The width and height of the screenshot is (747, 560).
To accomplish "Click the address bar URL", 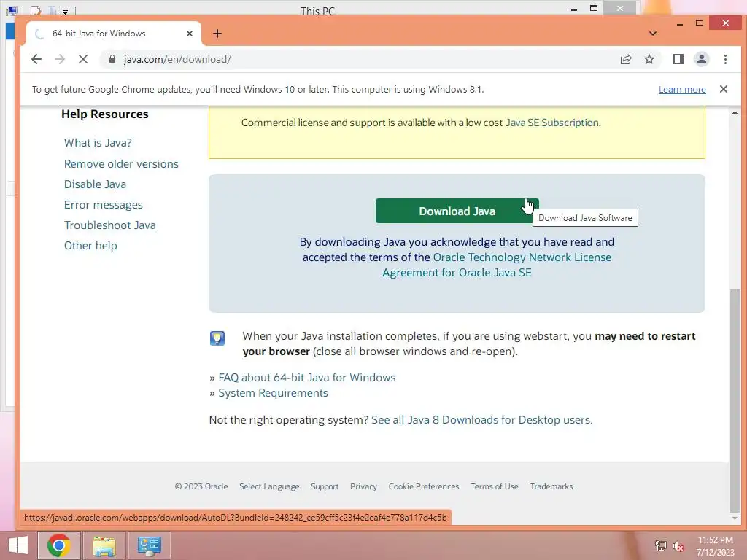I will 177,59.
